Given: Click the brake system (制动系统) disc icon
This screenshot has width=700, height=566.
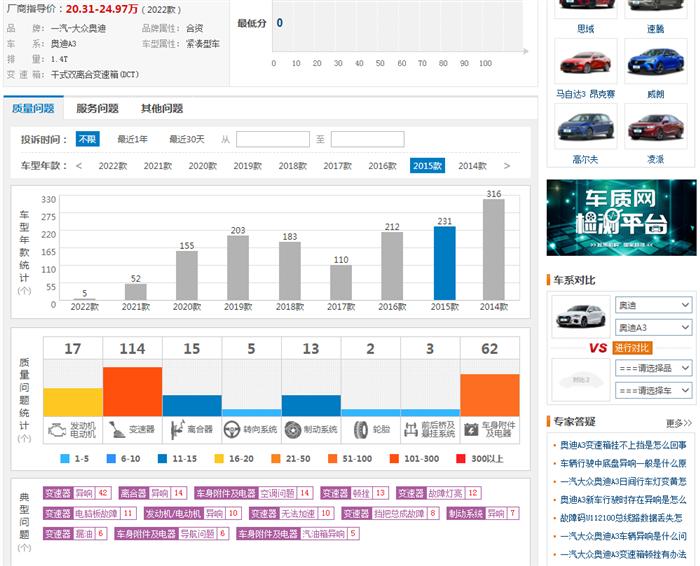Looking at the screenshot, I should [292, 430].
